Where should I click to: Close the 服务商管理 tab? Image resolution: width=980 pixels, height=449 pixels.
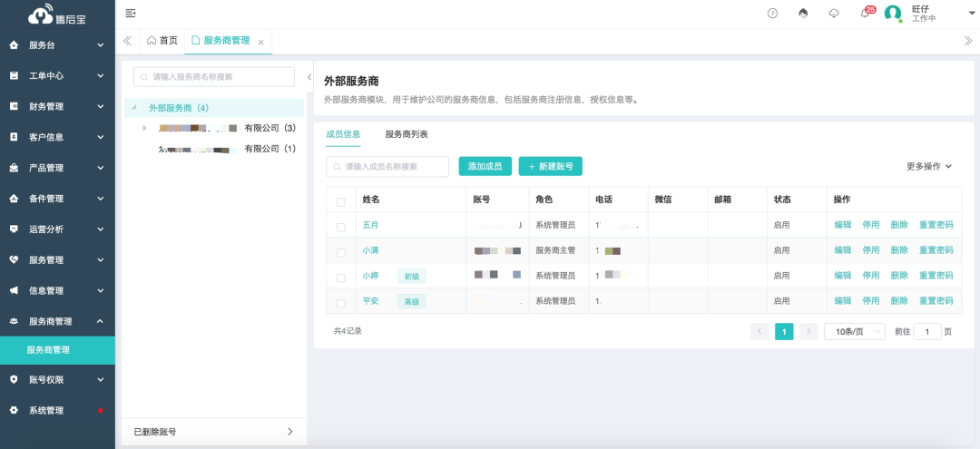(260, 42)
